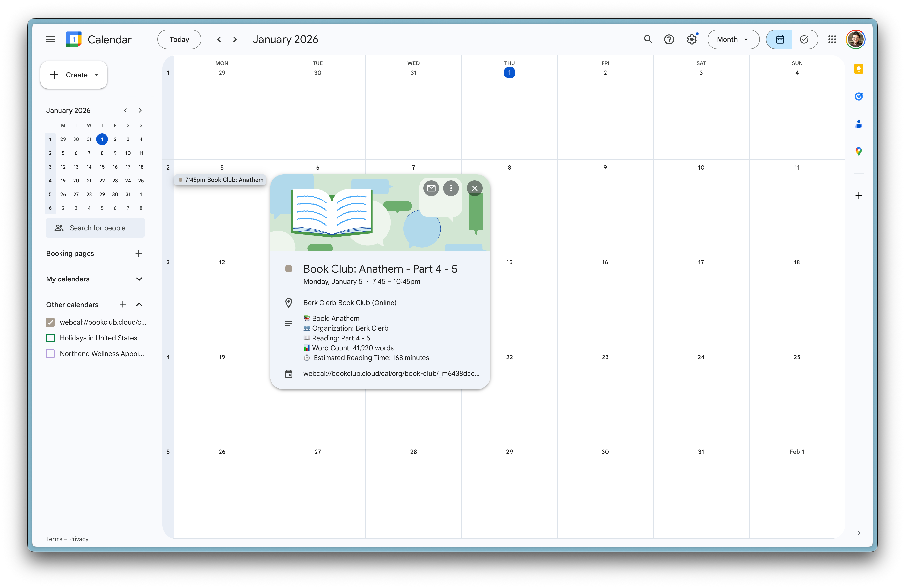Collapse the Other calendars section
This screenshot has height=588, width=905.
point(139,304)
